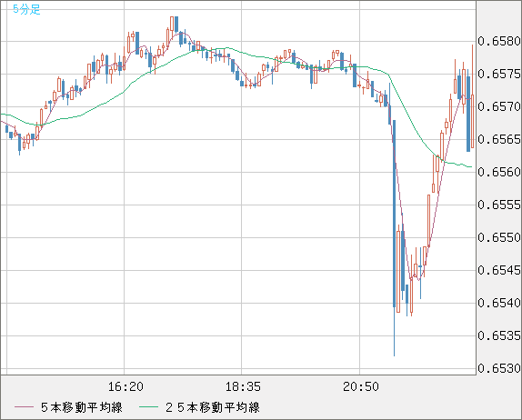Click the 0.6555 price axis label

tap(499, 205)
